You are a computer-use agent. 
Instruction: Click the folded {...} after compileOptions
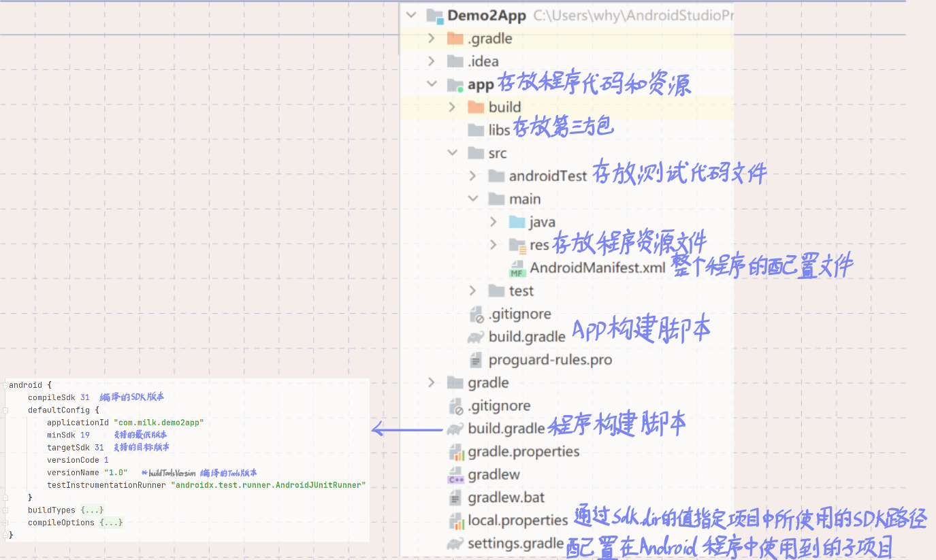click(x=111, y=523)
